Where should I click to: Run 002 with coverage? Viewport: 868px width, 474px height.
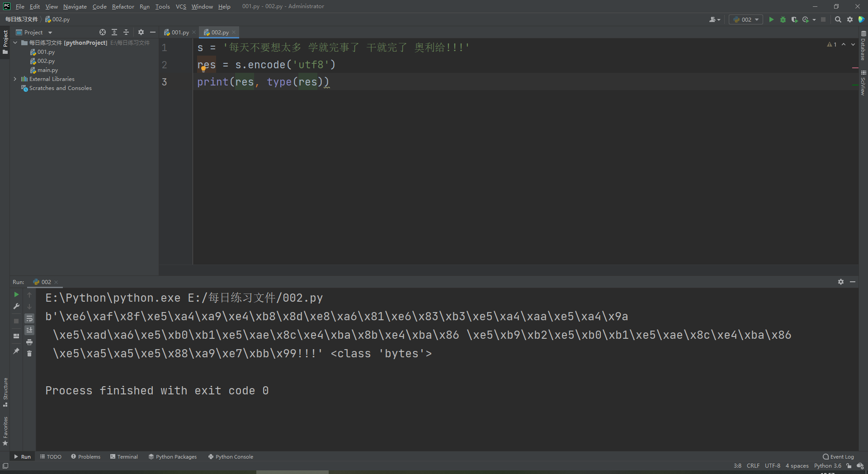[x=794, y=19]
